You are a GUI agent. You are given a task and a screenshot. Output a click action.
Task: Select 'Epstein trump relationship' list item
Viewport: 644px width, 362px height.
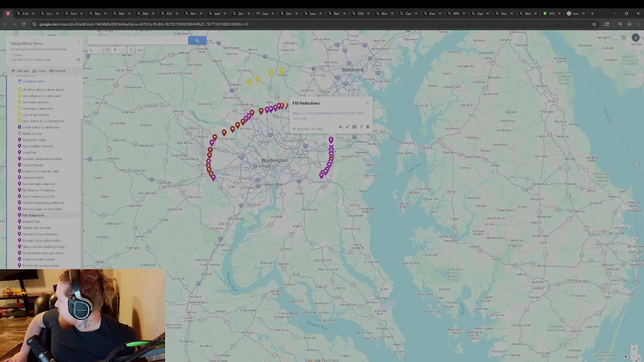tap(41, 240)
